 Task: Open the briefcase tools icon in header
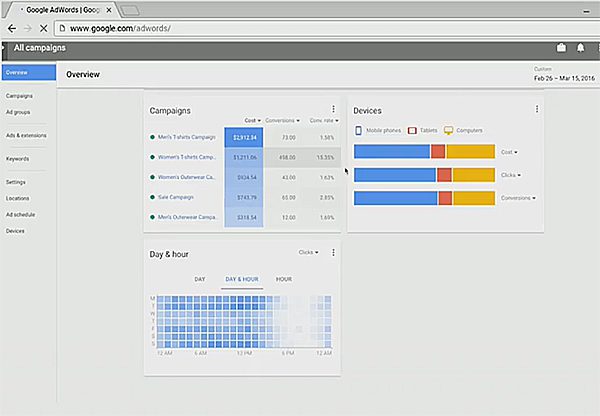coord(561,48)
